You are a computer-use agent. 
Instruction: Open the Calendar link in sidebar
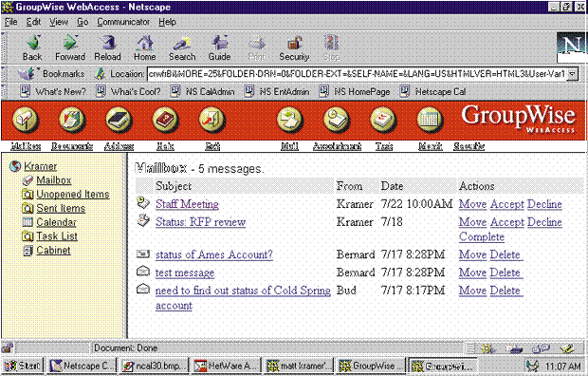point(56,222)
